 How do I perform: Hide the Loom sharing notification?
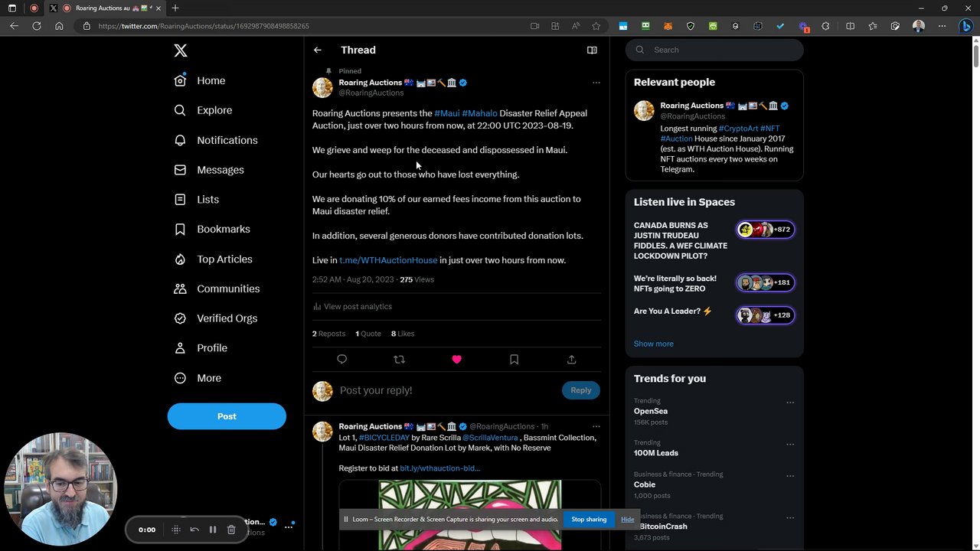tap(627, 520)
